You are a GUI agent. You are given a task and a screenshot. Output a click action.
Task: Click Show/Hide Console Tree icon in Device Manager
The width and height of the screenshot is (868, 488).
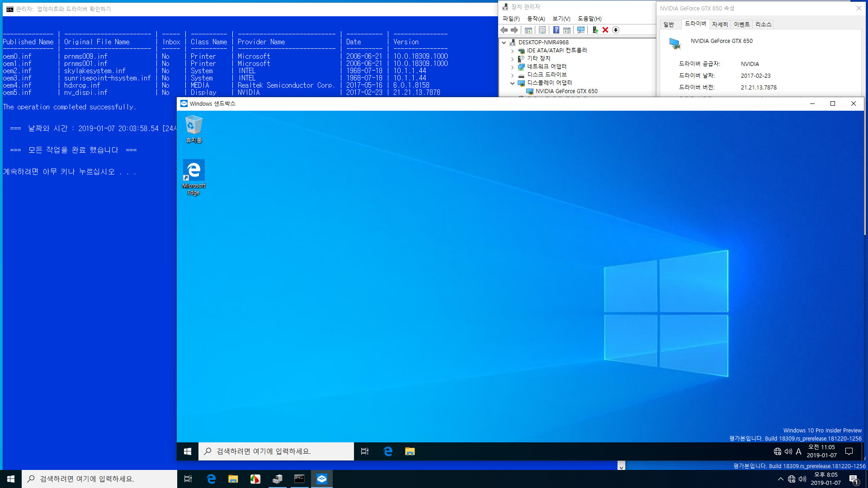528,30
